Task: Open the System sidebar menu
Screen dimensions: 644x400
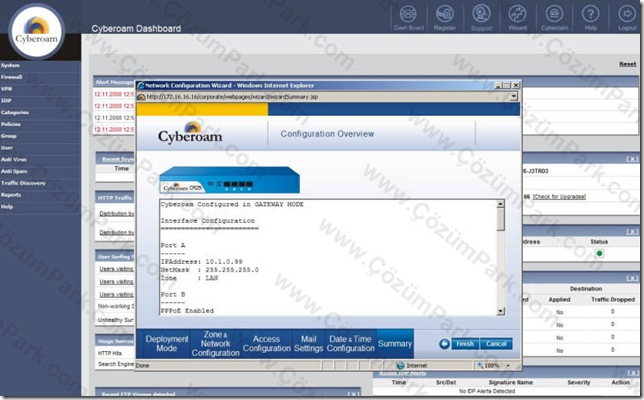Action: point(10,65)
